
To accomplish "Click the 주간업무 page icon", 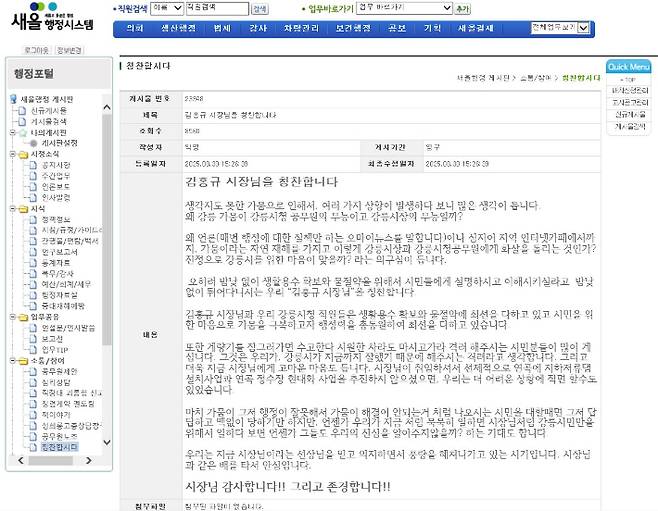I will (33, 176).
